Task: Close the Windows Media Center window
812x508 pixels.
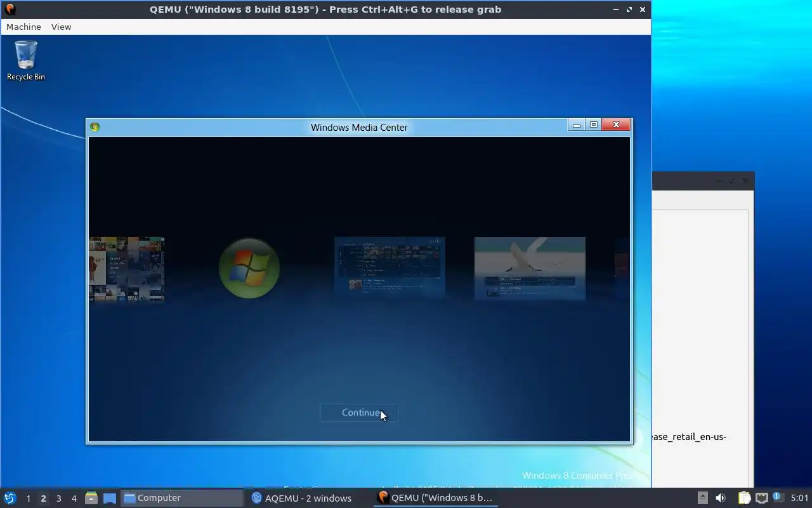Action: [x=616, y=125]
